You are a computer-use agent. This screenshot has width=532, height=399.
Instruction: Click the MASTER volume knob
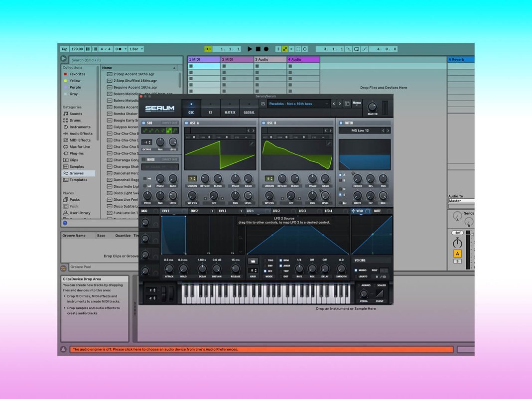(x=372, y=107)
